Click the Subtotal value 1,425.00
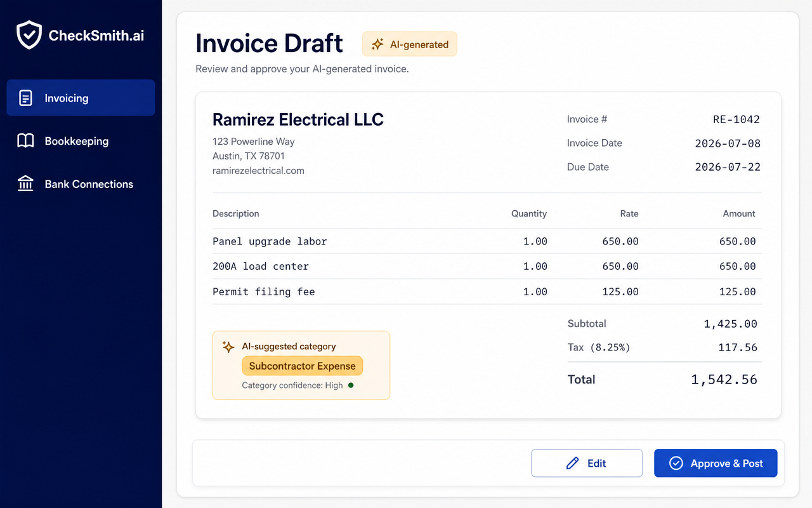This screenshot has height=508, width=812. tap(731, 324)
